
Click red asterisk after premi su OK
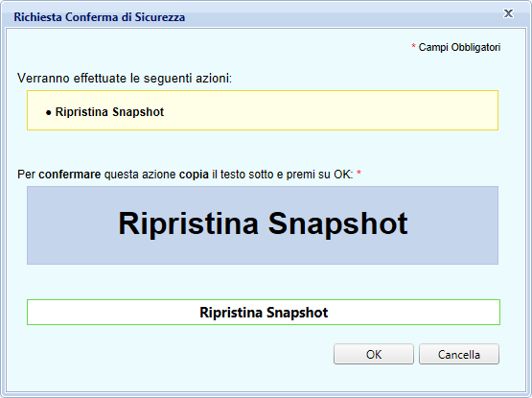359,174
